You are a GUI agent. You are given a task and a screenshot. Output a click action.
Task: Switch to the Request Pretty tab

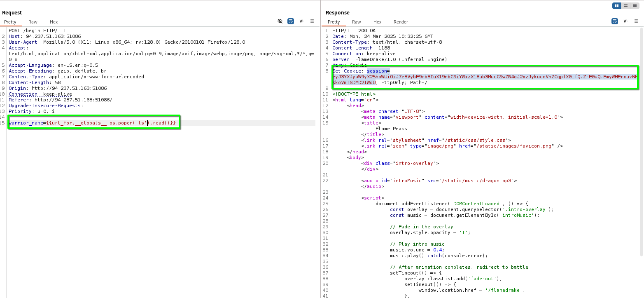click(10, 22)
